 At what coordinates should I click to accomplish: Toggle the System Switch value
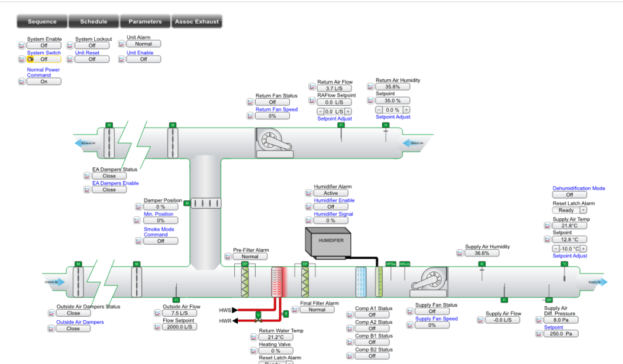tap(44, 59)
